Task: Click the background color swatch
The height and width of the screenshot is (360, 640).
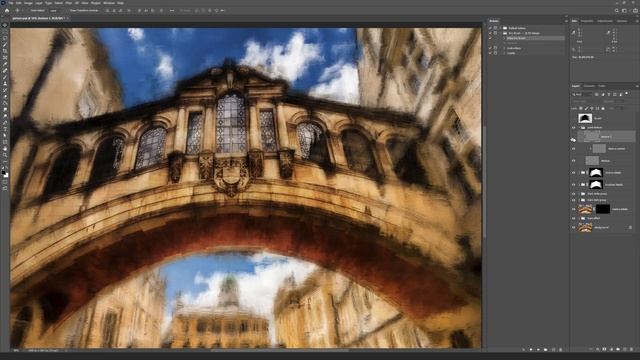Action: [6, 176]
